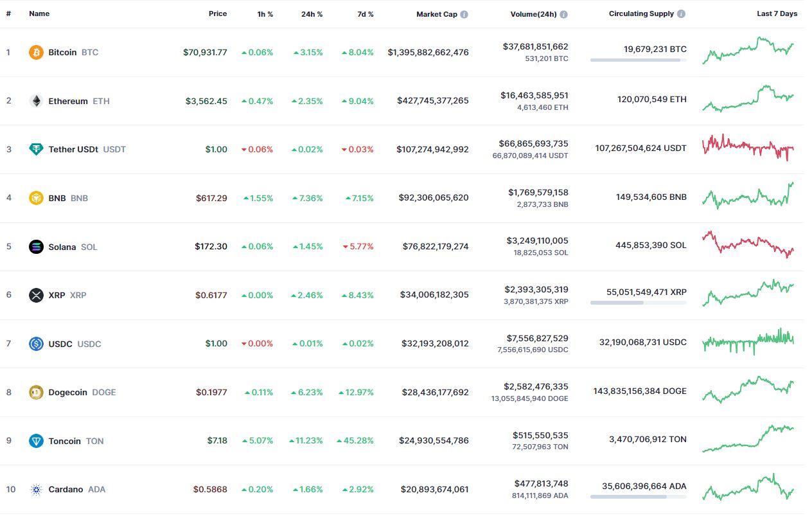812x518 pixels.
Task: Click BNB price $617.29
Action: click(211, 198)
